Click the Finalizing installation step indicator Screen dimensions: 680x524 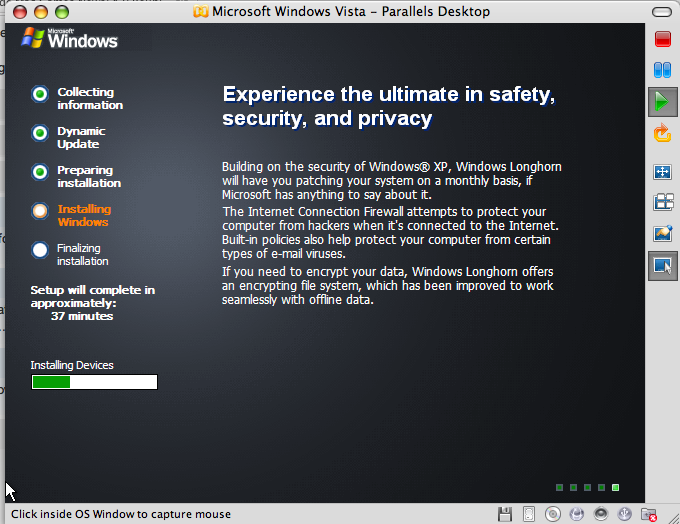pyautogui.click(x=40, y=250)
